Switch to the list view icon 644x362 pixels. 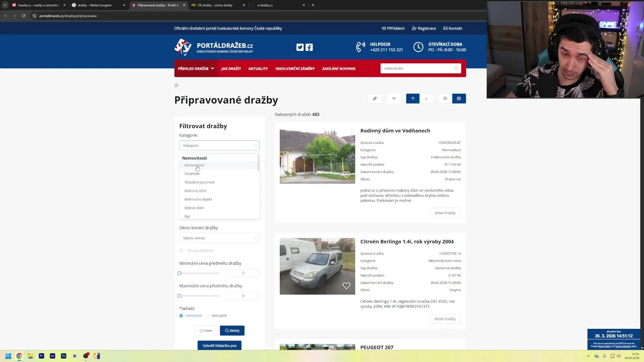click(x=459, y=99)
